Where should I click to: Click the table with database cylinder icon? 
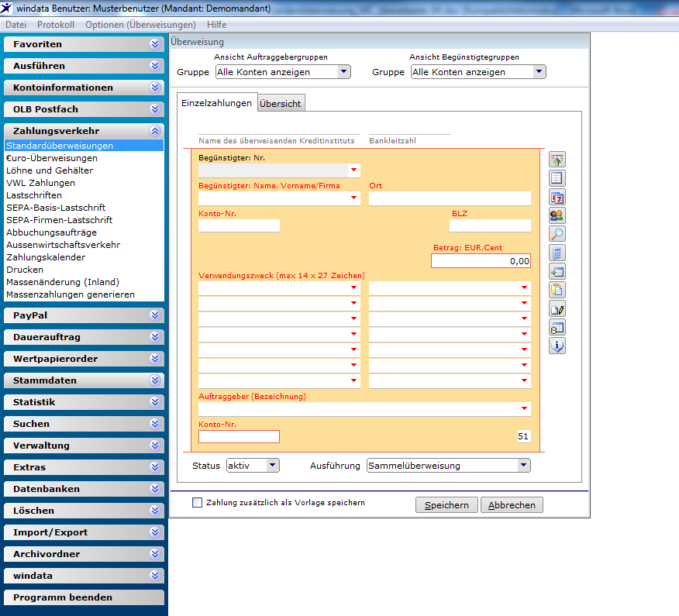[557, 328]
